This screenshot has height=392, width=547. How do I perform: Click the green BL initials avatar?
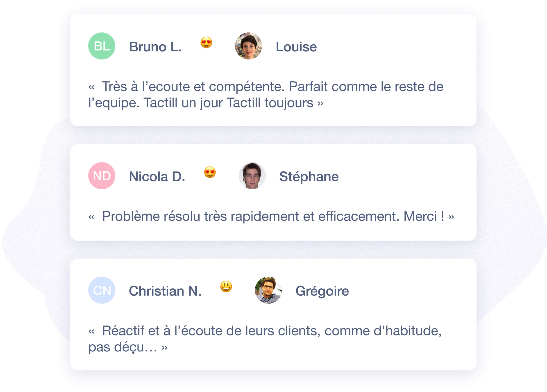tap(102, 46)
